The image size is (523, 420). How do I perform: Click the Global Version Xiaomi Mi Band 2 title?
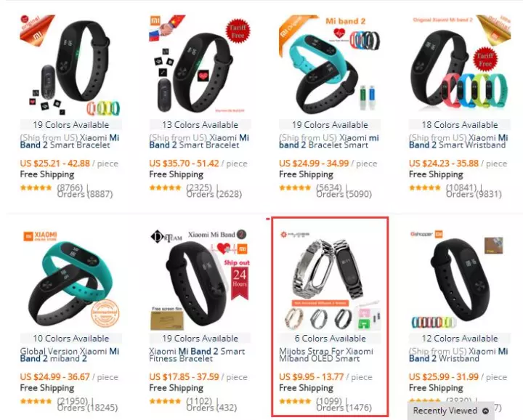point(70,355)
